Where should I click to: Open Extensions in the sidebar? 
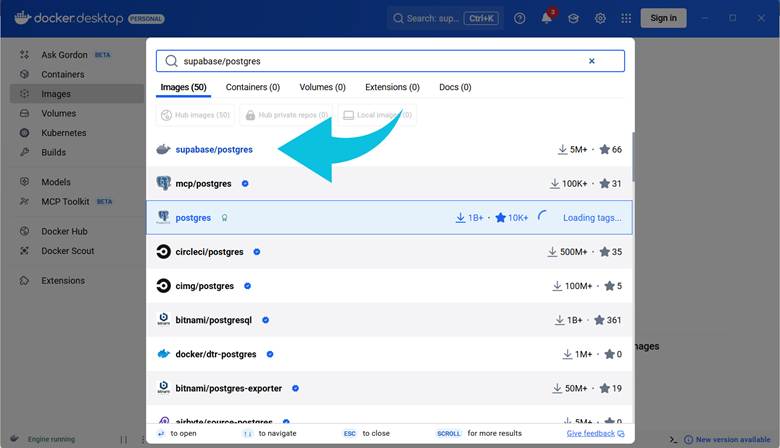click(x=63, y=280)
